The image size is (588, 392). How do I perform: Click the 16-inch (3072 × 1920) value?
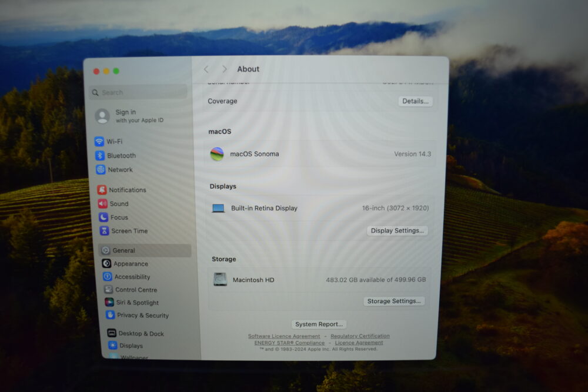pyautogui.click(x=395, y=208)
